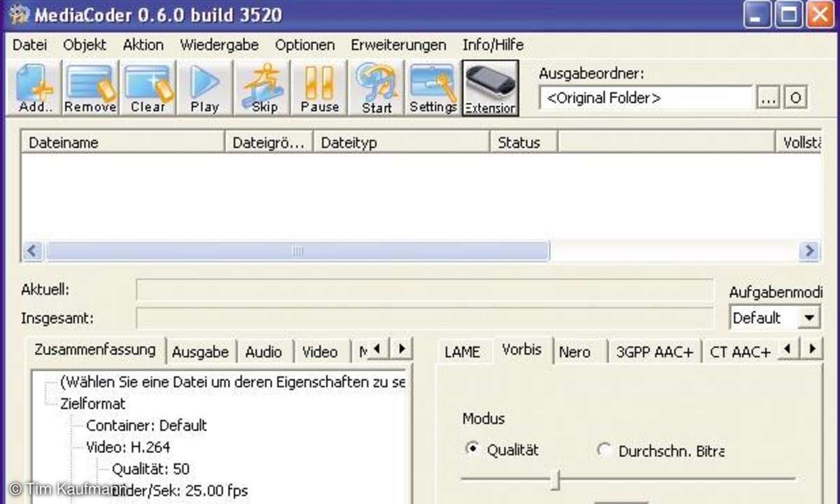The image size is (840, 504).
Task: Click the file list scrollbar left arrow
Action: point(34,251)
